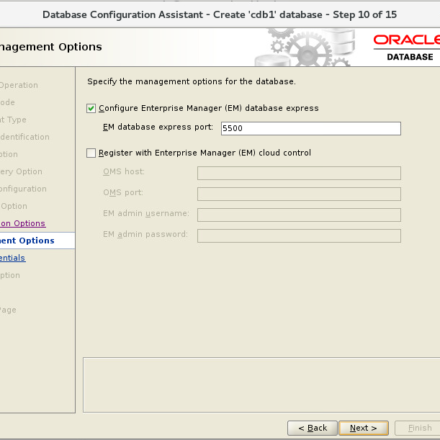The image size is (440, 440).
Task: Click the 'Specify the management options' instruction text
Action: (191, 82)
